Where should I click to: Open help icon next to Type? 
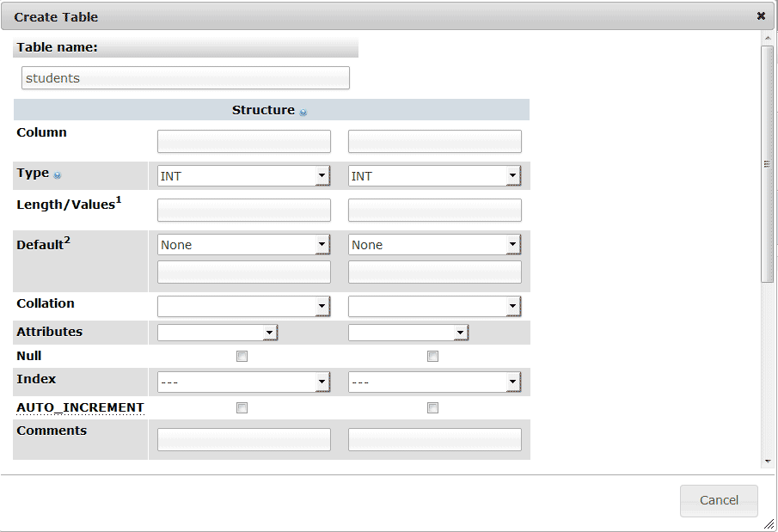57,174
